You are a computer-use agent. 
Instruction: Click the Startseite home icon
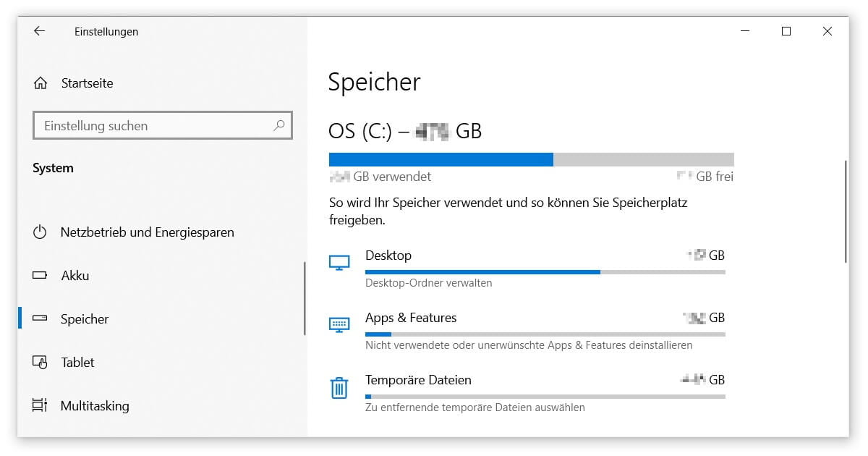pos(39,83)
